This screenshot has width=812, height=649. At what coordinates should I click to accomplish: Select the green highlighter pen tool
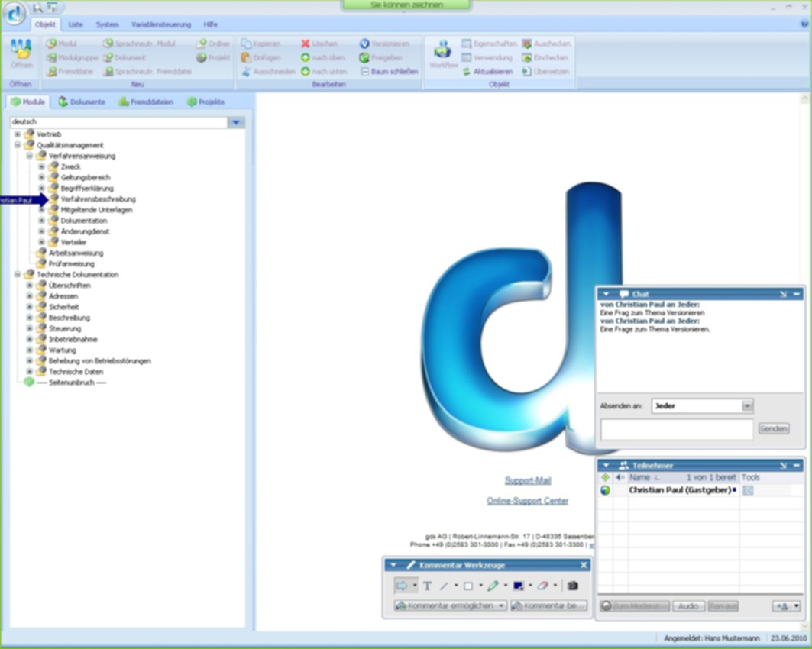[493, 586]
